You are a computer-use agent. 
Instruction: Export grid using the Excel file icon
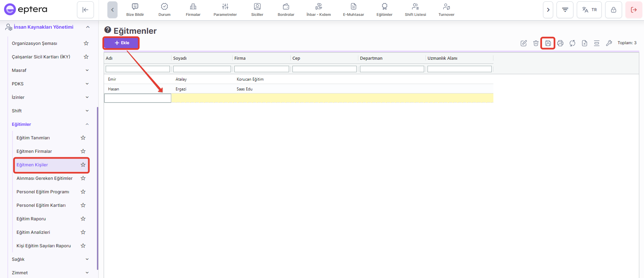[x=585, y=43]
